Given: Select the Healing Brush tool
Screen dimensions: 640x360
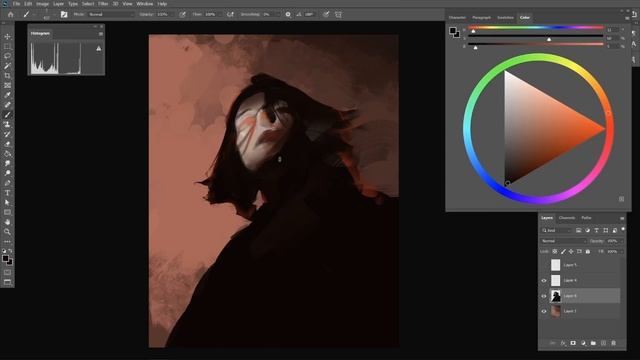Looking at the screenshot, I should pos(7,105).
